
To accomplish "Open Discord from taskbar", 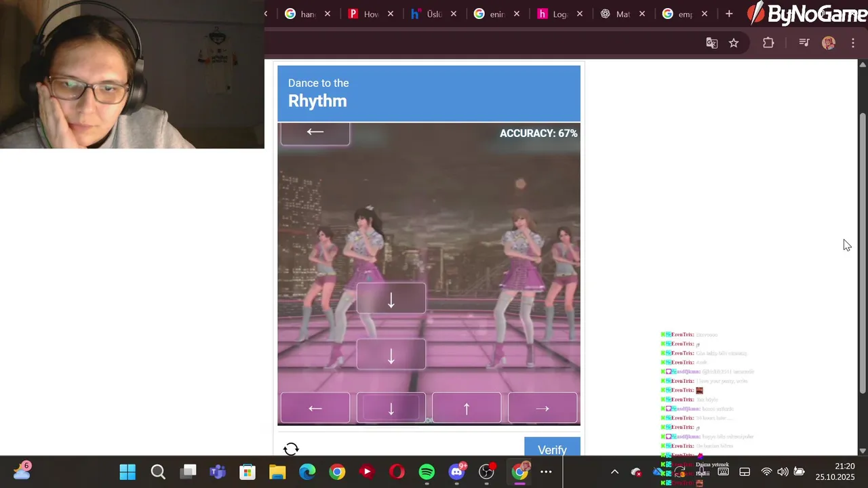I will click(457, 472).
